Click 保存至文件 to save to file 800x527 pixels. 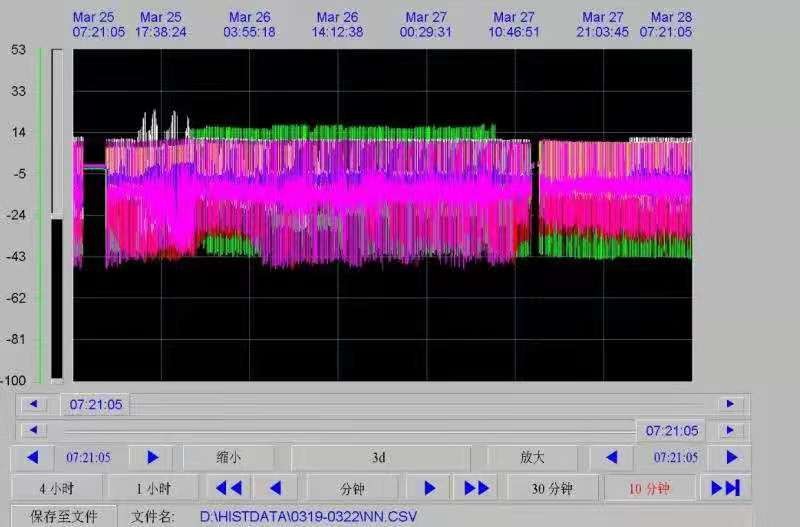point(63,516)
